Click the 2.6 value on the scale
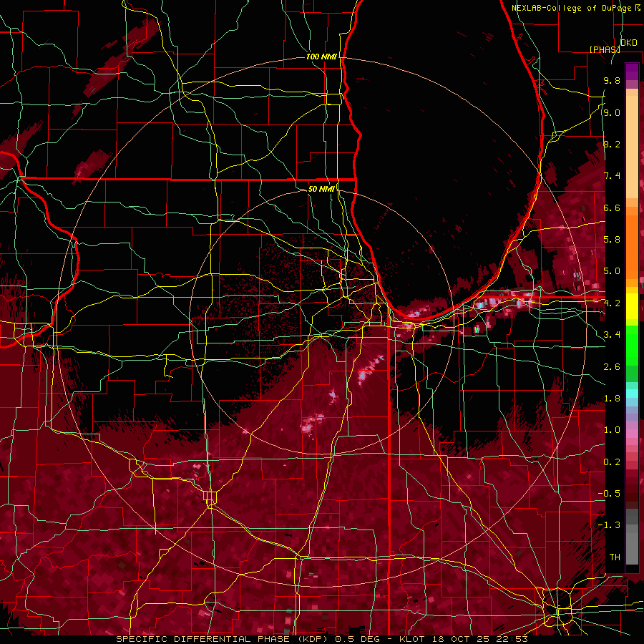The width and height of the screenshot is (644, 644). click(612, 367)
